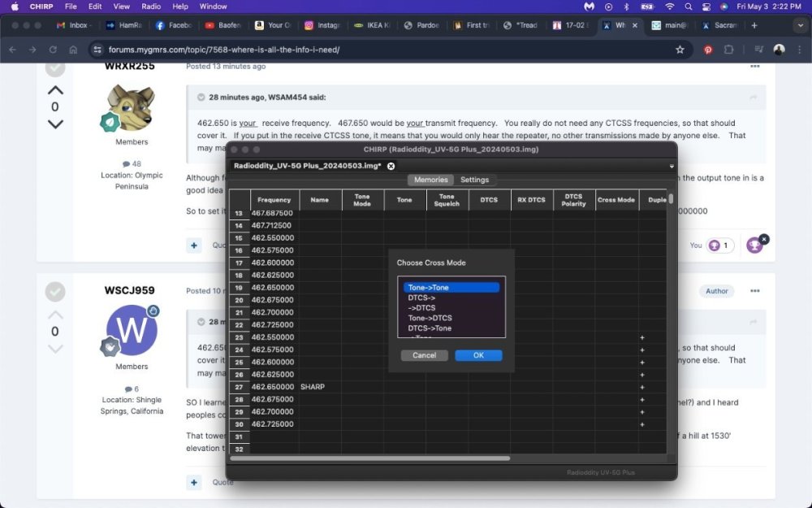Viewport: 812px width, 508px height.
Task: Collapse the quoted WSAM454 message
Action: click(201, 98)
